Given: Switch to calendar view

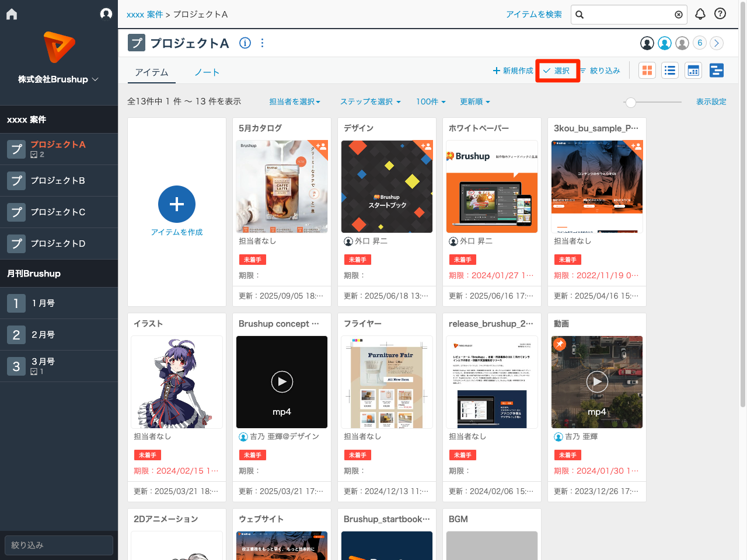Looking at the screenshot, I should point(693,71).
